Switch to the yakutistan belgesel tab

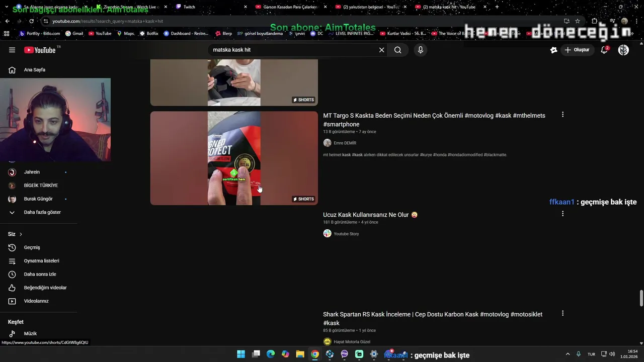point(371,7)
